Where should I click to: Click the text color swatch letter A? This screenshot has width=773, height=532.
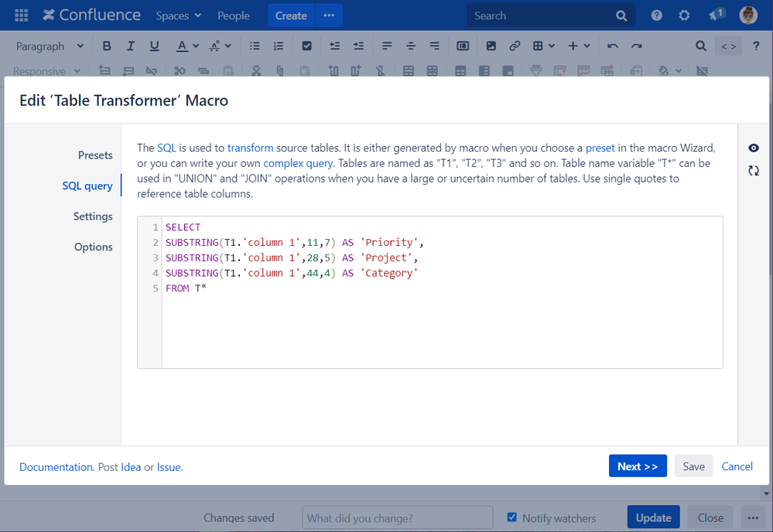coord(181,46)
